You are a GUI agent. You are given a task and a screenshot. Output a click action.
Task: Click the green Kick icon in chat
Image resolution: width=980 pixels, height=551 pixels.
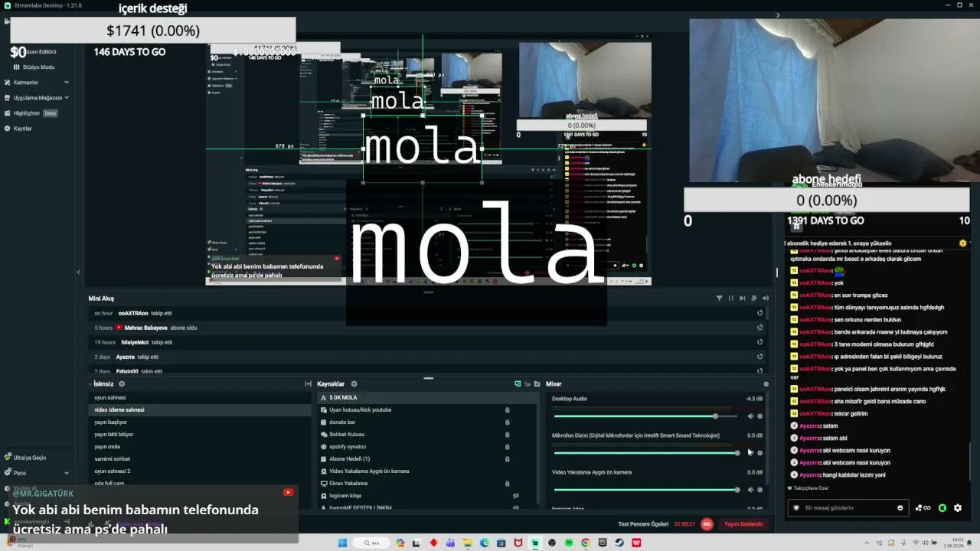[x=942, y=508]
